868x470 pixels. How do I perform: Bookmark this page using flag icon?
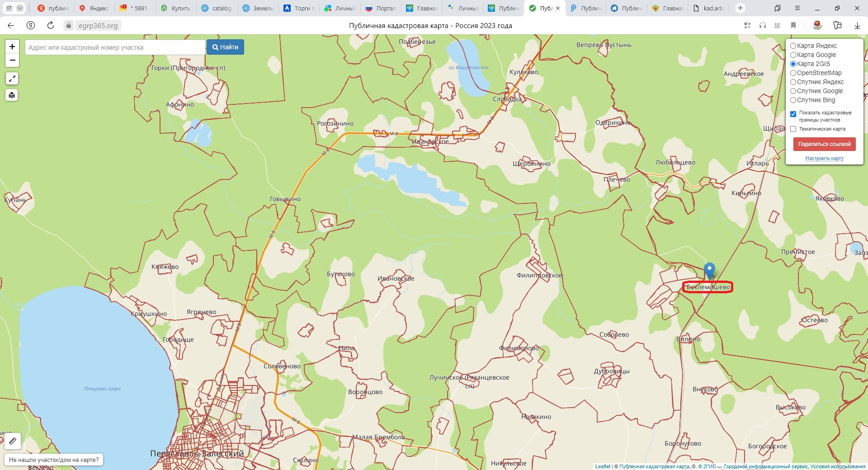(793, 25)
